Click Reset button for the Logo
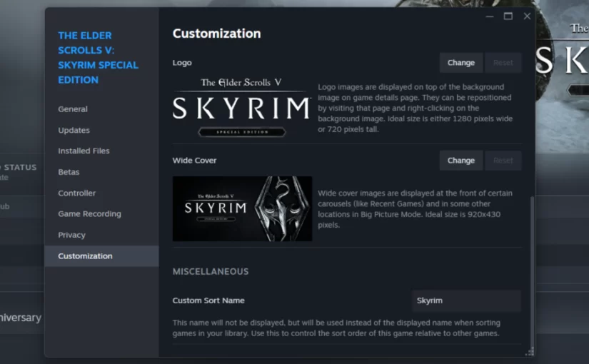 point(503,63)
